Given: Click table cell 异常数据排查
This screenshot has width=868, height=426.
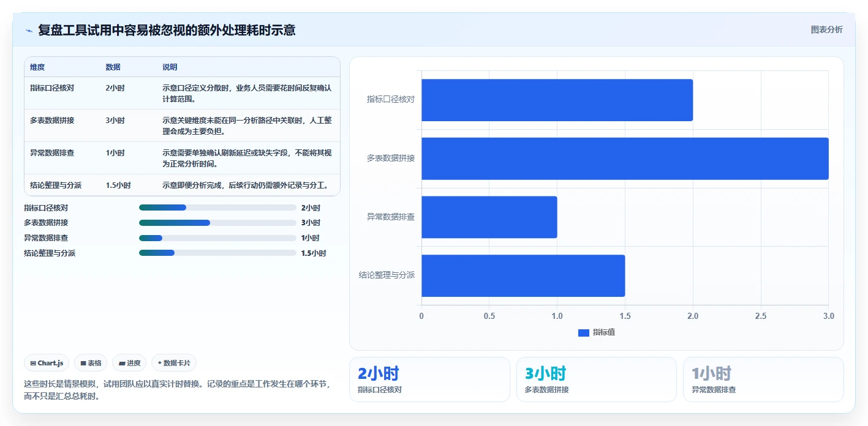Looking at the screenshot, I should (52, 153).
